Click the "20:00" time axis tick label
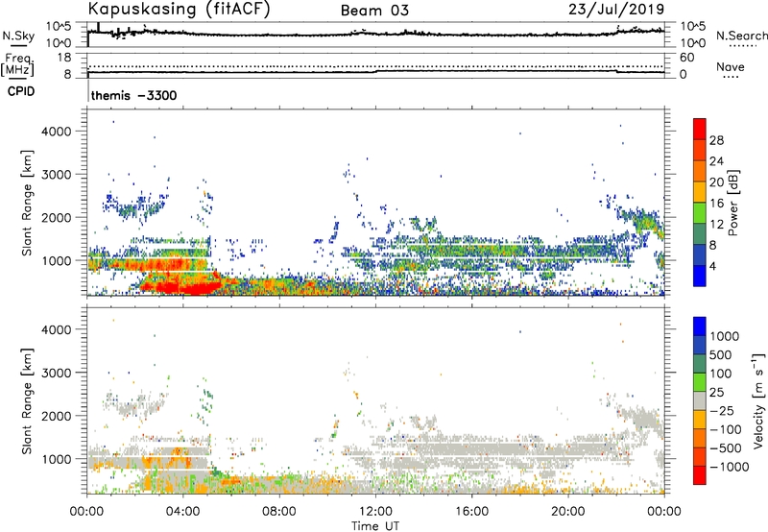 (x=567, y=512)
